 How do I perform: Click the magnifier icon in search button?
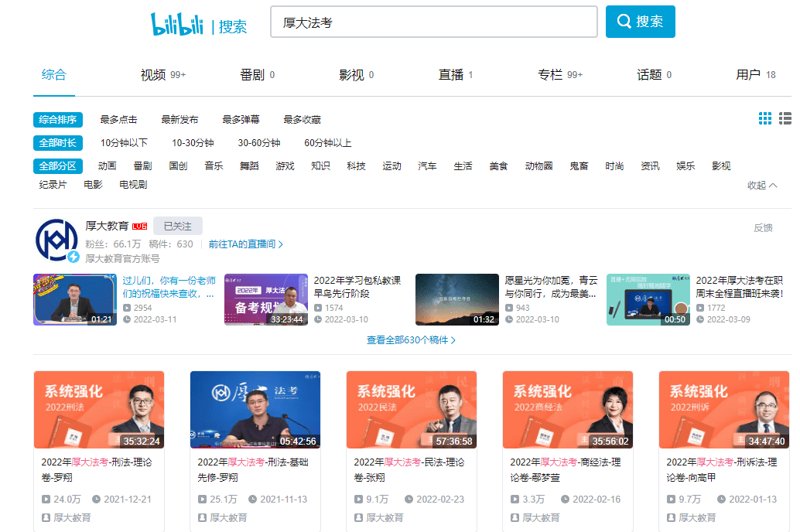624,22
